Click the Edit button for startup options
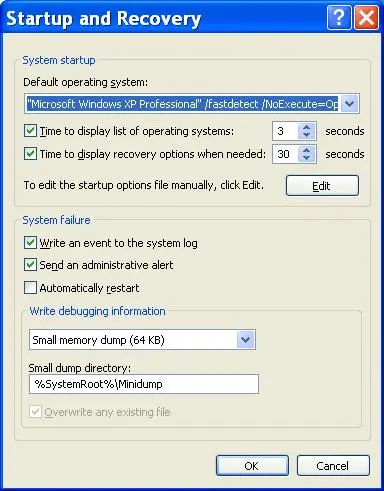 coord(322,185)
